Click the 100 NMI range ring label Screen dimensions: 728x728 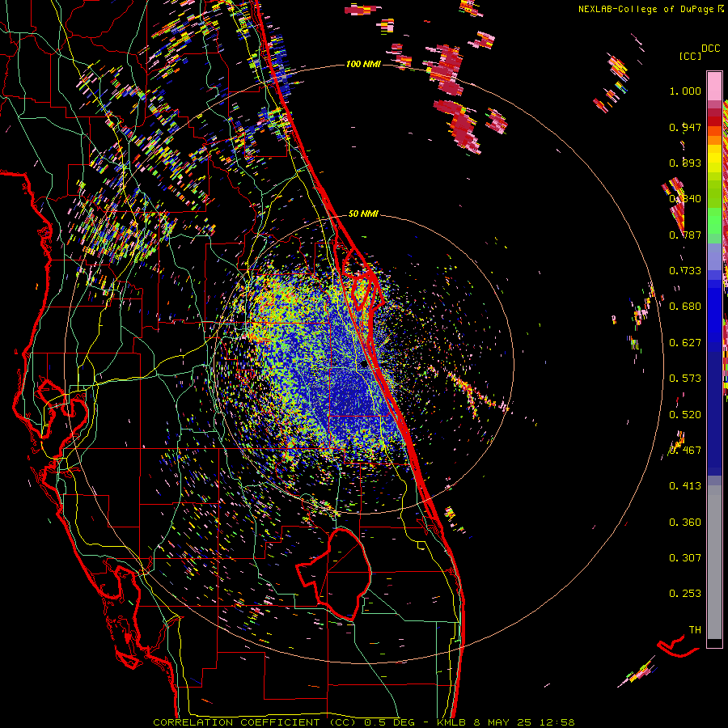[x=363, y=64]
